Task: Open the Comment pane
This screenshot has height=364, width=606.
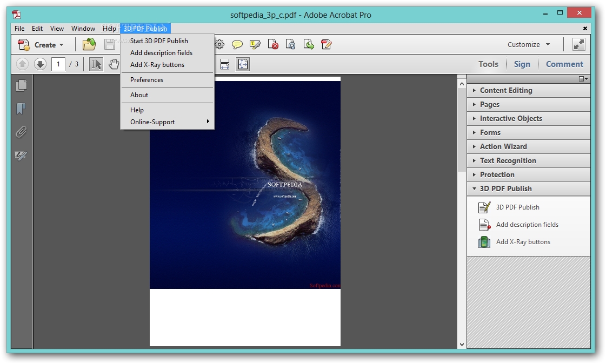Action: coord(564,64)
